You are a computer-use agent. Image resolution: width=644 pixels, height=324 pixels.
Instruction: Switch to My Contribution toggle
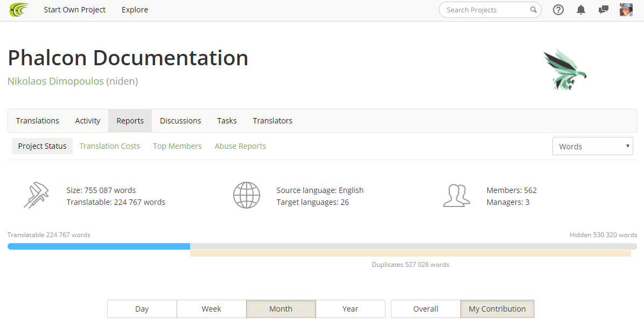click(x=498, y=309)
